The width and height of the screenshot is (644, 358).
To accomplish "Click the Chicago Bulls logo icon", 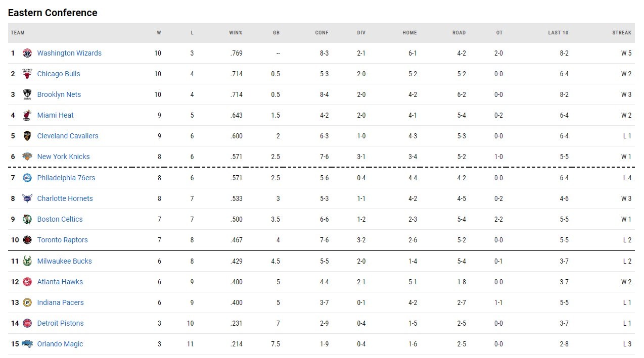I will point(27,74).
